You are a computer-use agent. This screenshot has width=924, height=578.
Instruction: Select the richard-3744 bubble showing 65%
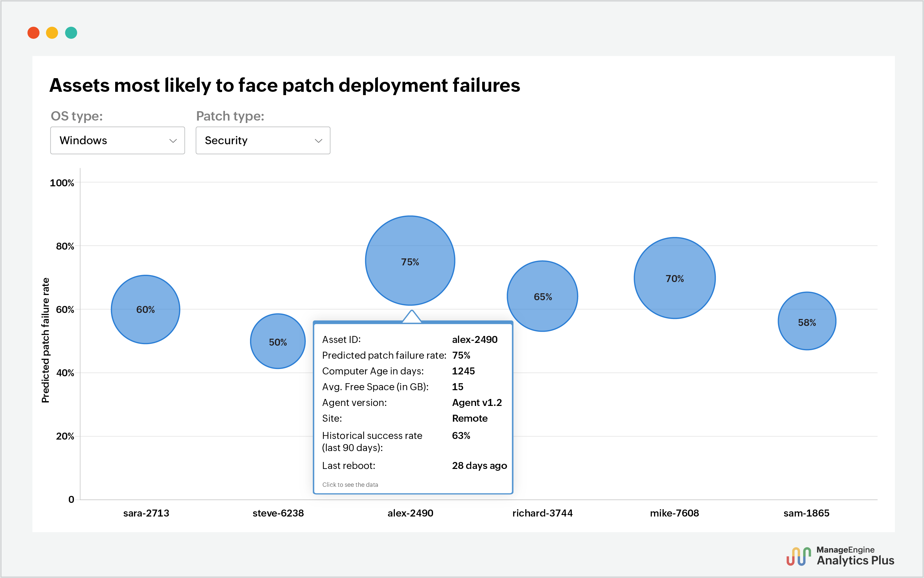click(542, 297)
